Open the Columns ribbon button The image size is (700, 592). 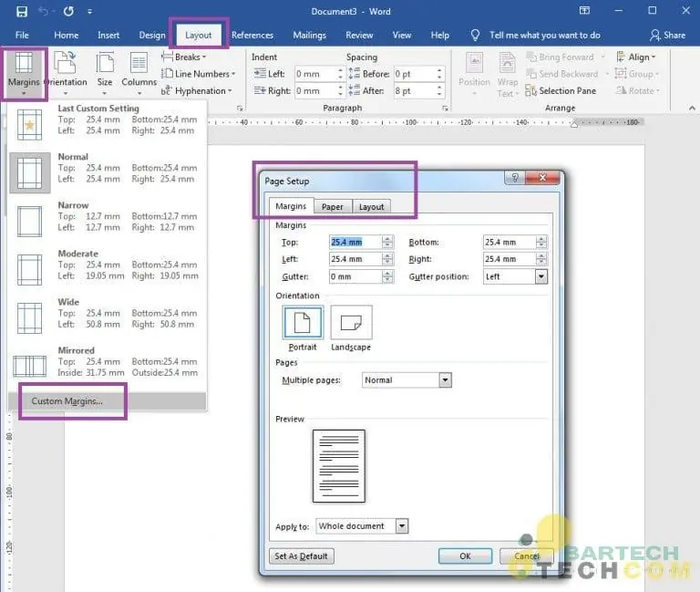[139, 74]
